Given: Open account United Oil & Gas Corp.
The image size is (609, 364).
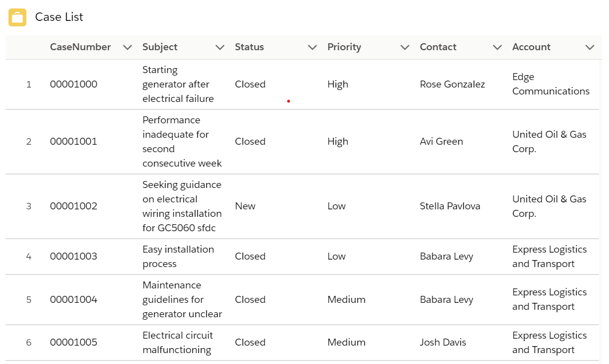Looking at the screenshot, I should point(549,141).
